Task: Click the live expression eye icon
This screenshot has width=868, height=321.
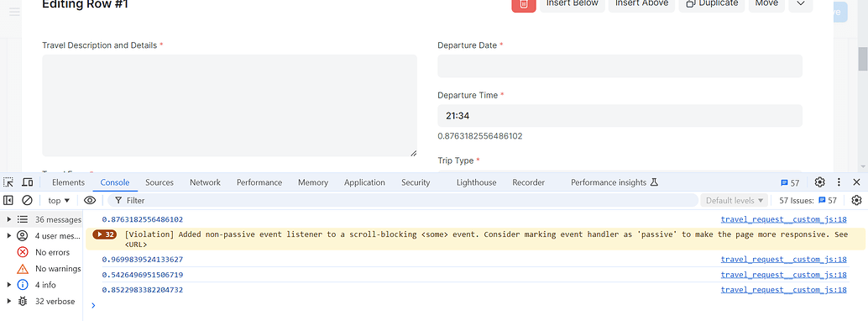Action: (90, 200)
